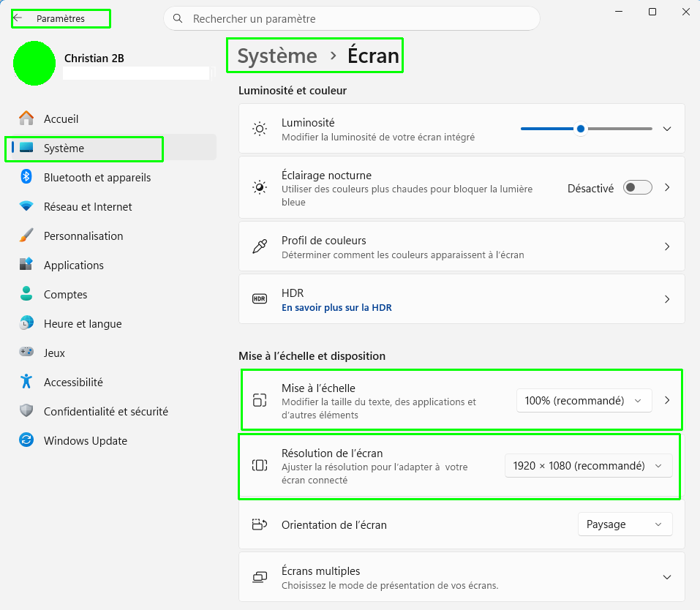This screenshot has height=610, width=700.
Task: Click the Bluetooth icon in the sidebar
Action: click(26, 177)
